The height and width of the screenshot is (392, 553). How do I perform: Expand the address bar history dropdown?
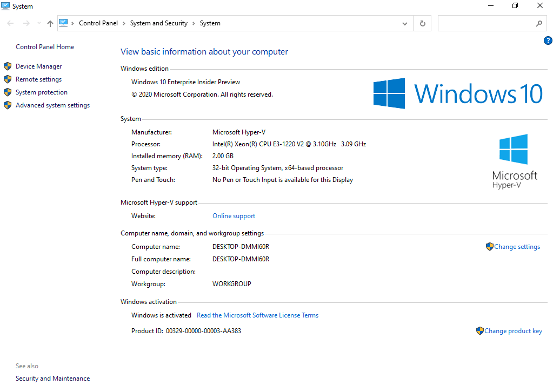405,24
